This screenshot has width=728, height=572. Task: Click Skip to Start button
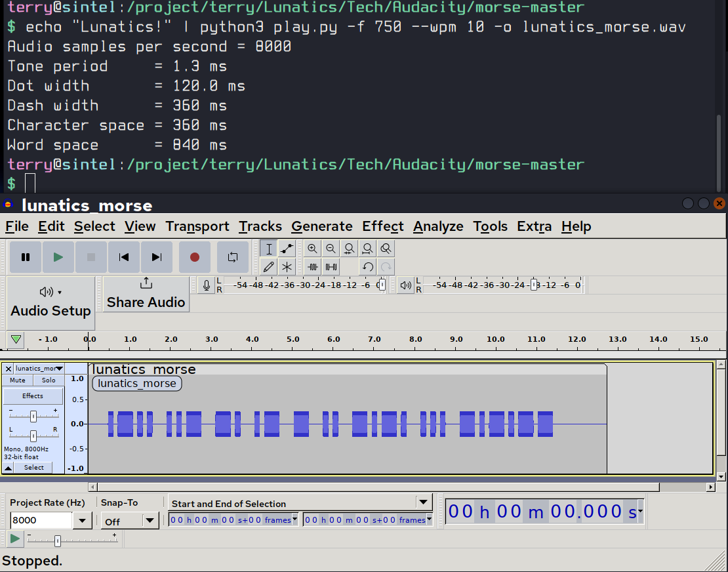click(x=124, y=257)
